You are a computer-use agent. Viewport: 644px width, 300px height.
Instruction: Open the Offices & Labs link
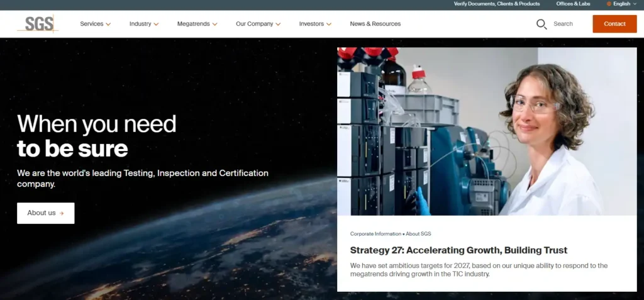(x=573, y=4)
